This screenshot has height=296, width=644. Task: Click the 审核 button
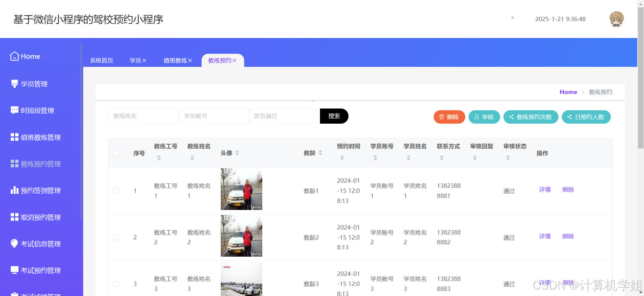pyautogui.click(x=484, y=117)
